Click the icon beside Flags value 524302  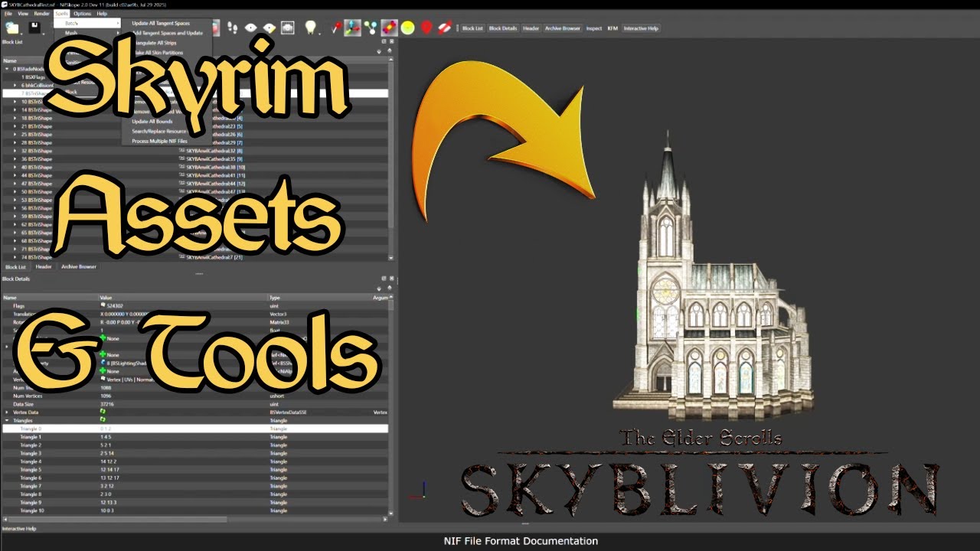point(103,305)
